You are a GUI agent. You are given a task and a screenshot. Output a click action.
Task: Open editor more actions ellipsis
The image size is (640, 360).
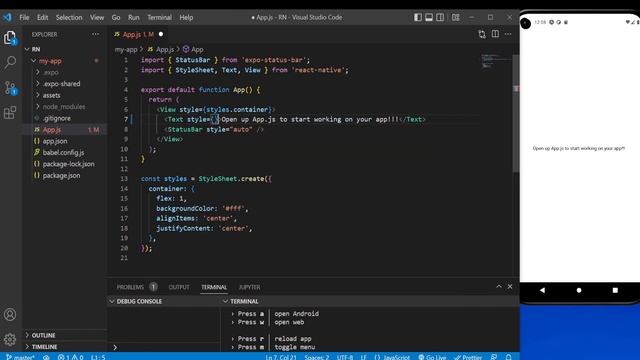pos(508,34)
